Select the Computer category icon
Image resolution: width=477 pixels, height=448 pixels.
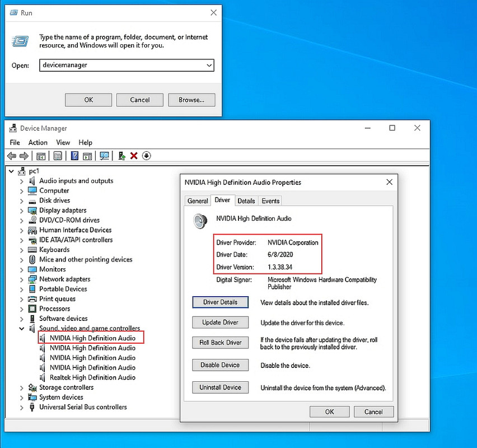(x=32, y=190)
